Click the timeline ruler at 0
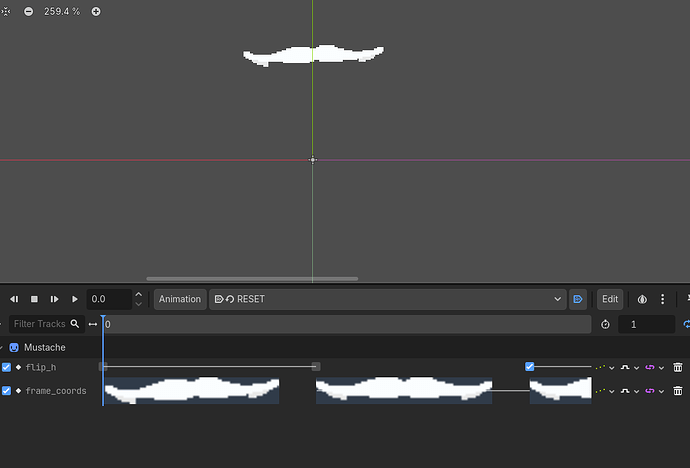The image size is (690, 468). (x=347, y=324)
